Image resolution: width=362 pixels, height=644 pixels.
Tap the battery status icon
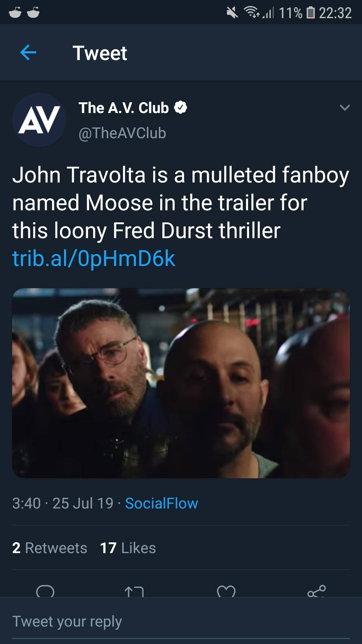(311, 13)
